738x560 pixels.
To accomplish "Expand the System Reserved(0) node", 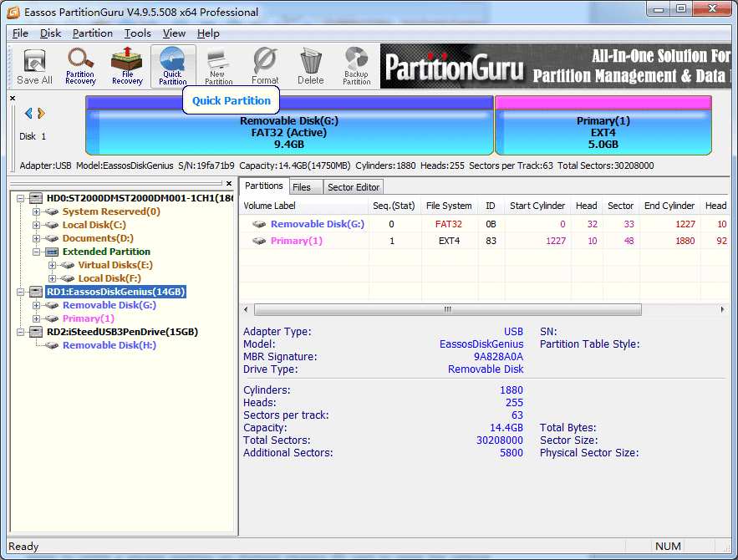I will click(x=36, y=211).
